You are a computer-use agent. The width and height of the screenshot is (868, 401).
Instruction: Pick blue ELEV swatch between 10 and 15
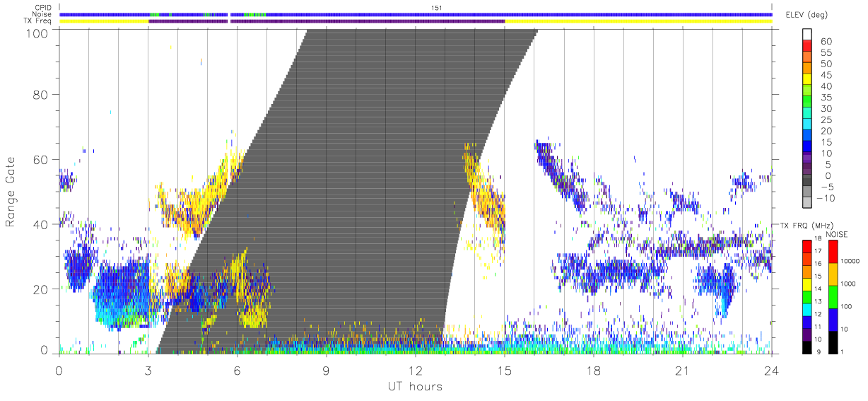point(807,147)
